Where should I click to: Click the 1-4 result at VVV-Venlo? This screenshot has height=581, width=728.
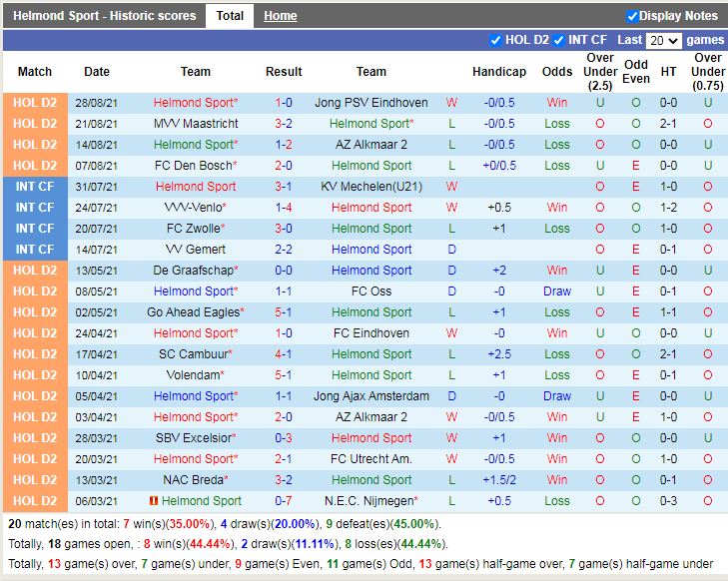(284, 208)
